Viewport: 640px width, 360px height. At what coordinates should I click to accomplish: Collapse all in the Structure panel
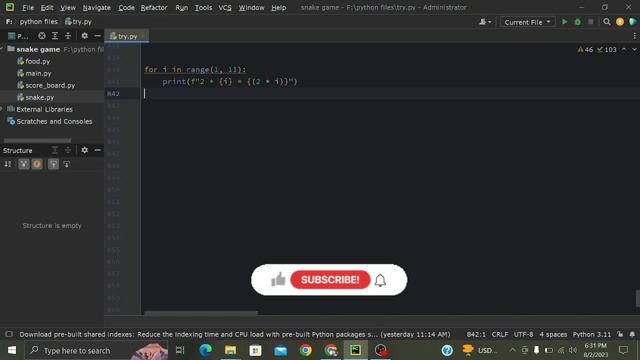(68, 150)
